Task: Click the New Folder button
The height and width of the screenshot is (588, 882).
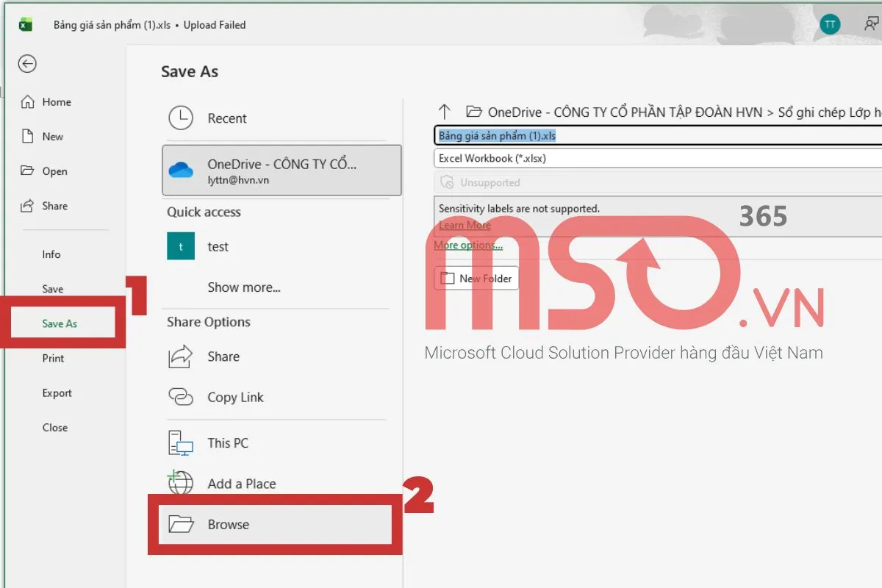Action: point(476,278)
